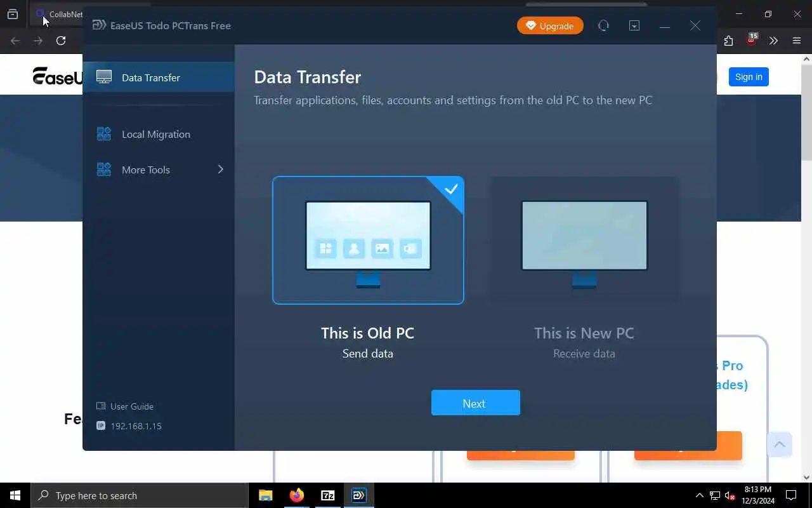
Task: Open 7-Zip from the taskbar
Action: 328,495
